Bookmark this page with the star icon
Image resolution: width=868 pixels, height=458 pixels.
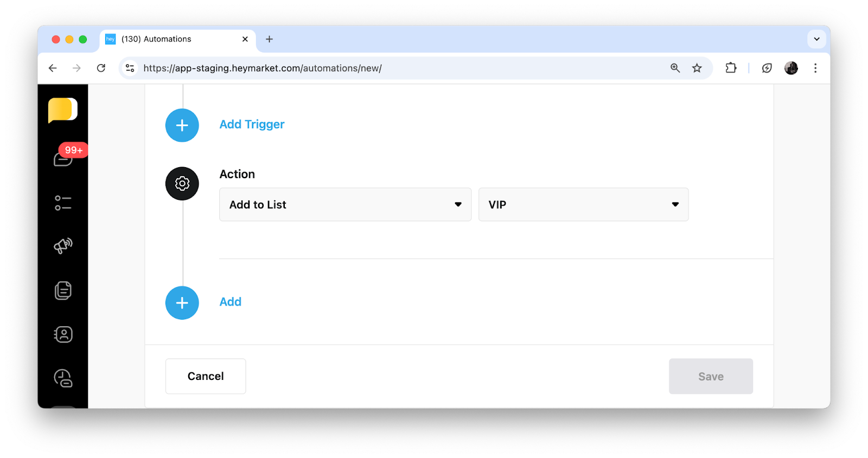pyautogui.click(x=697, y=68)
